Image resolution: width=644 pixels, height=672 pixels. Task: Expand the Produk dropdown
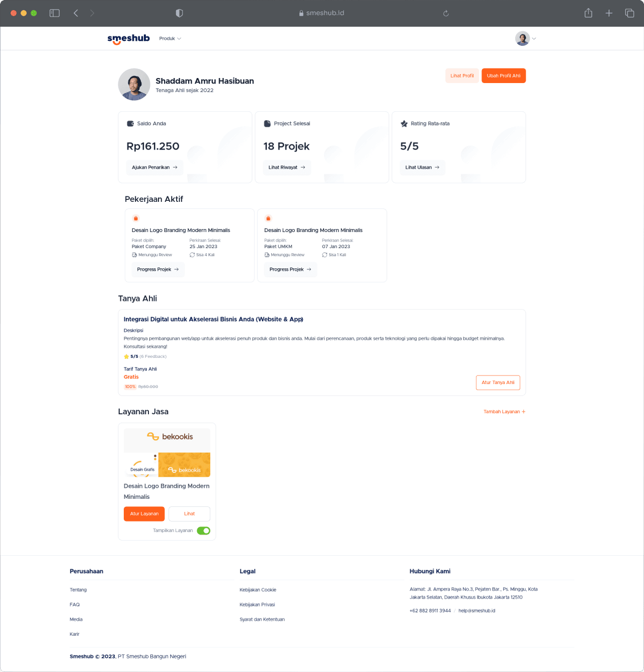coord(170,38)
